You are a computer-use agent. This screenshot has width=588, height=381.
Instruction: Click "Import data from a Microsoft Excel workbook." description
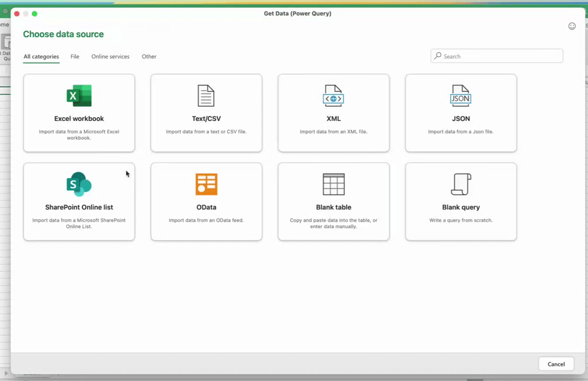(79, 134)
